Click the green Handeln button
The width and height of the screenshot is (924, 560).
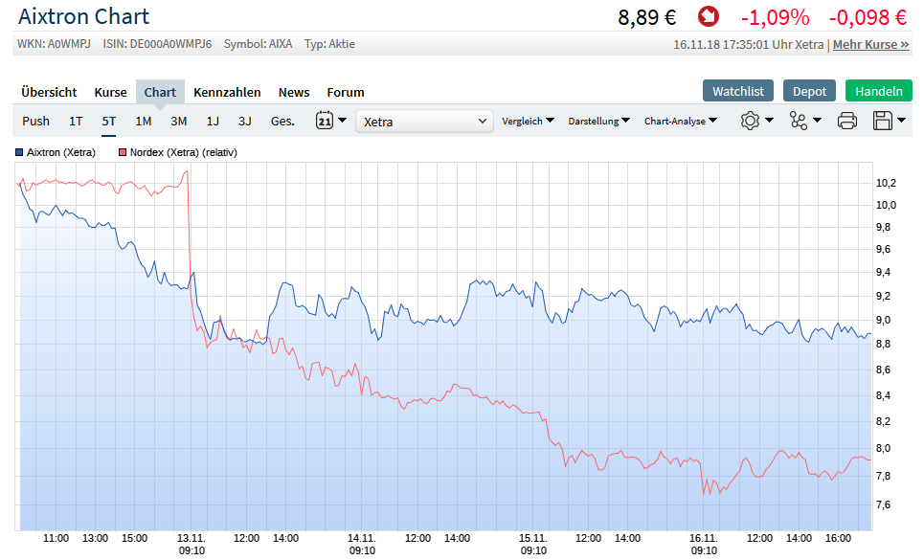pos(879,91)
